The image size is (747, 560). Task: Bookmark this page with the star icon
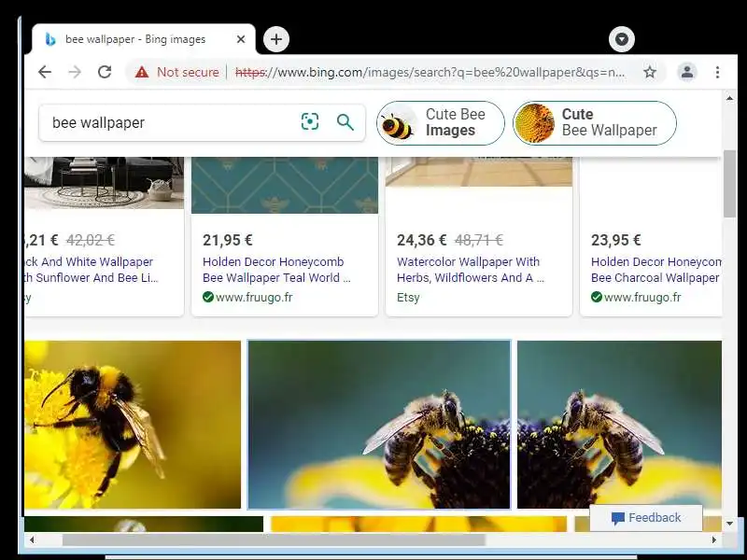coord(650,72)
